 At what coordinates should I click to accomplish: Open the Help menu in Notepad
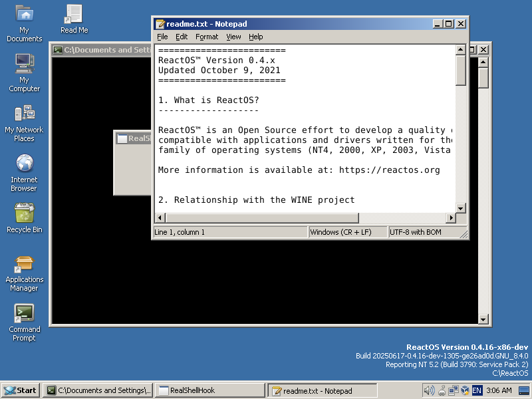256,37
